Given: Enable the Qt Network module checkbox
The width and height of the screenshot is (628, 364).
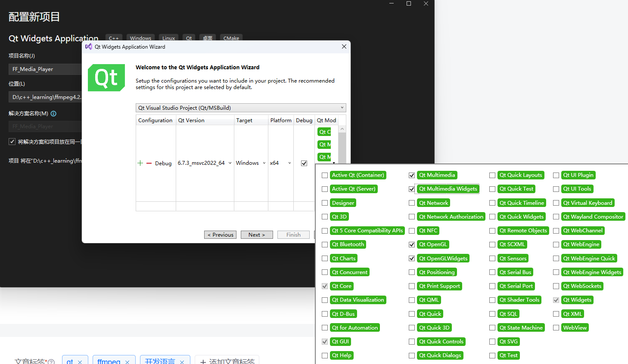Looking at the screenshot, I should coord(412,203).
